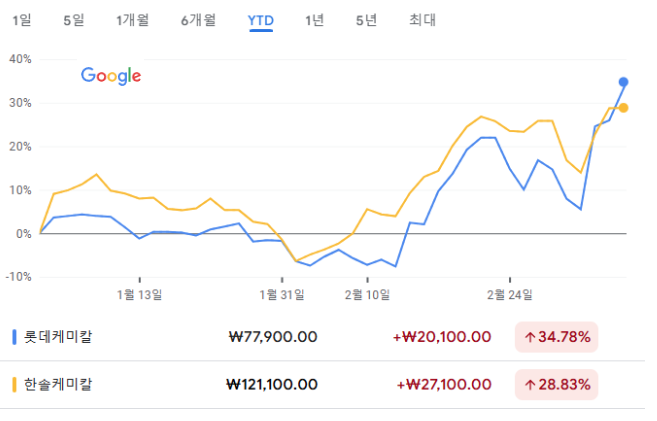657x421 pixels.
Task: Open the 롯데케미칼 stock row
Action: pos(322,337)
